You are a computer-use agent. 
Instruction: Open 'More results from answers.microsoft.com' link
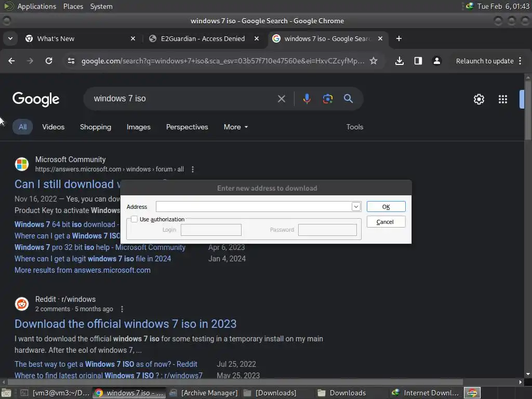point(83,270)
